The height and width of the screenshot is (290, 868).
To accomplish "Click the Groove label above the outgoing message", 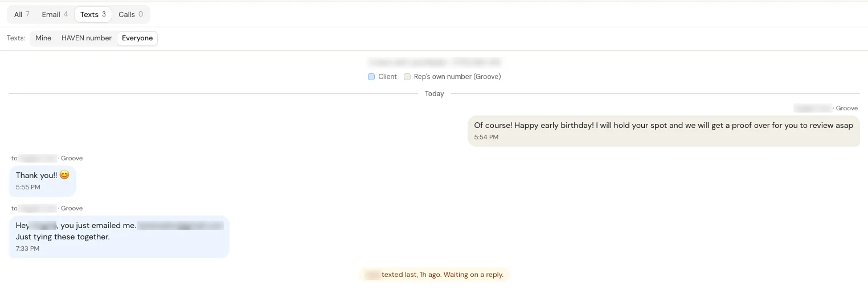I will point(846,108).
